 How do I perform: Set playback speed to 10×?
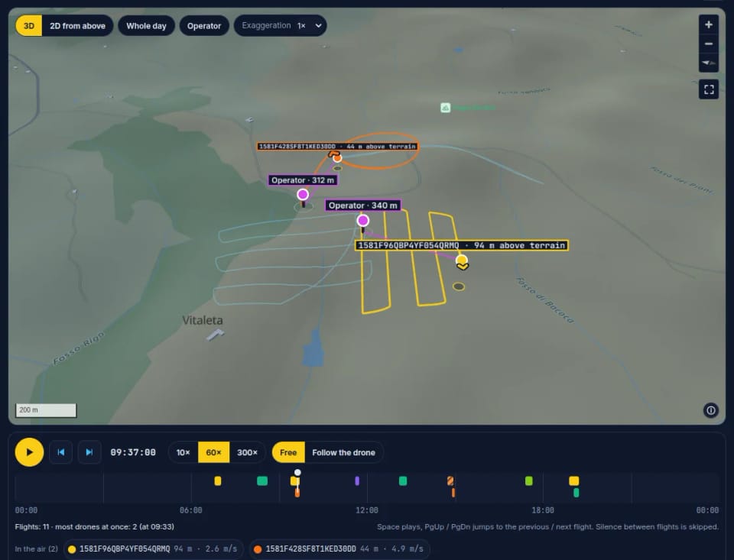(x=183, y=452)
